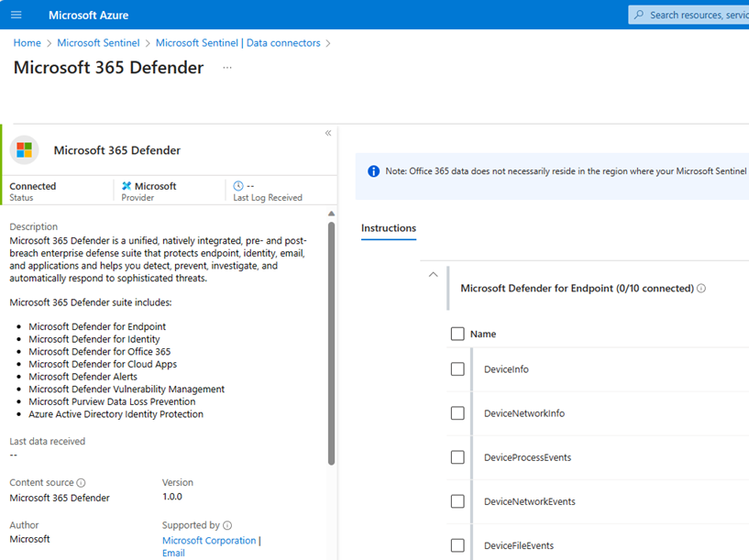Click the Microsoft 365 Defender logo icon
Image resolution: width=749 pixels, height=560 pixels.
coord(25,150)
